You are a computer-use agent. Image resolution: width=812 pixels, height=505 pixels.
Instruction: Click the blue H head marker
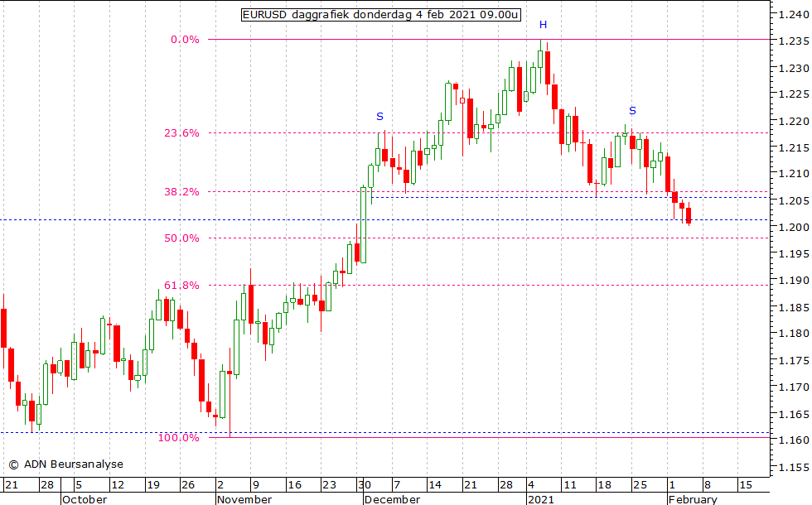[543, 24]
